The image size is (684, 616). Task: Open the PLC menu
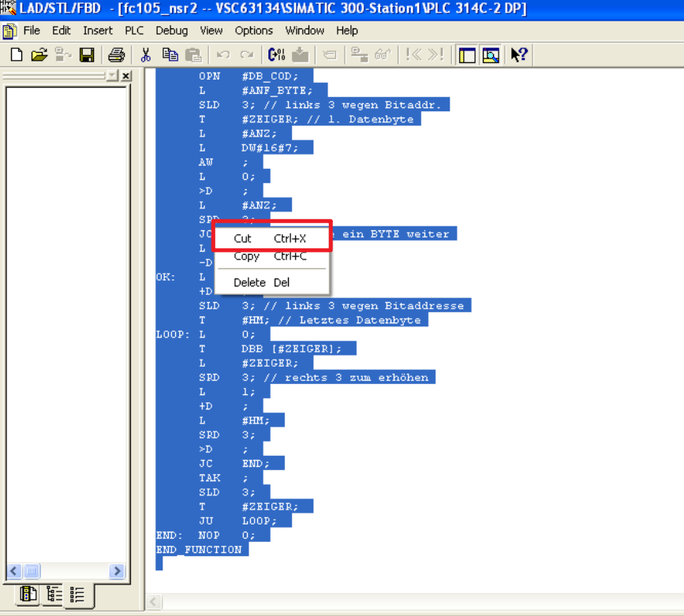[x=134, y=31]
